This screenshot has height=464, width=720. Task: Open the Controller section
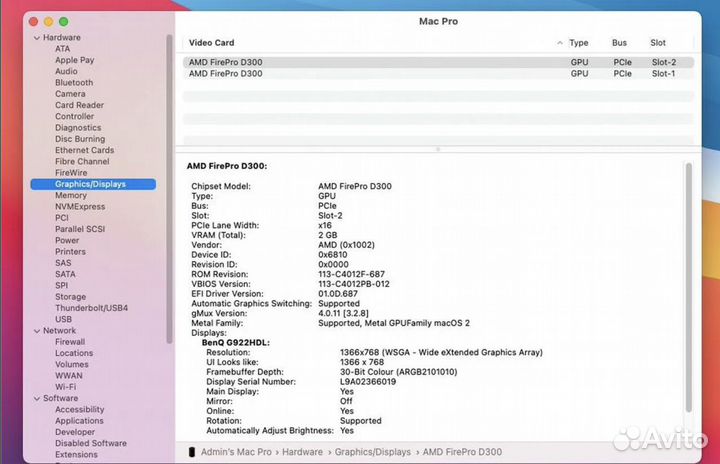(74, 116)
